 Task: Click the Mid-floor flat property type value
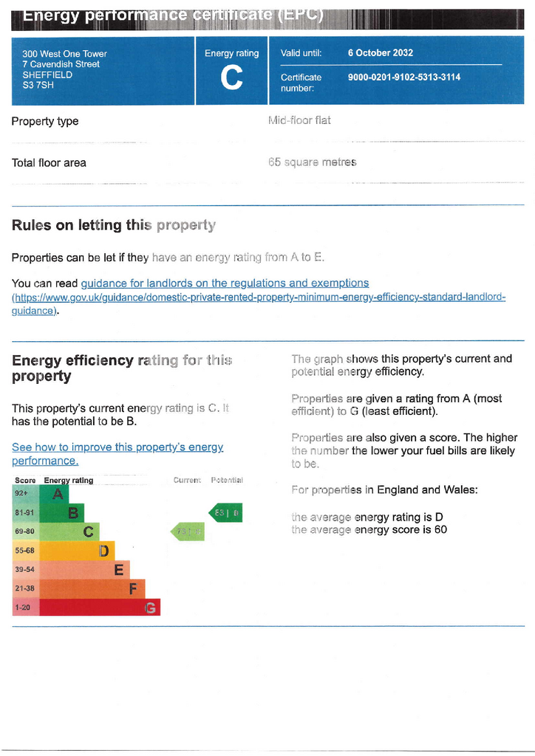[299, 120]
